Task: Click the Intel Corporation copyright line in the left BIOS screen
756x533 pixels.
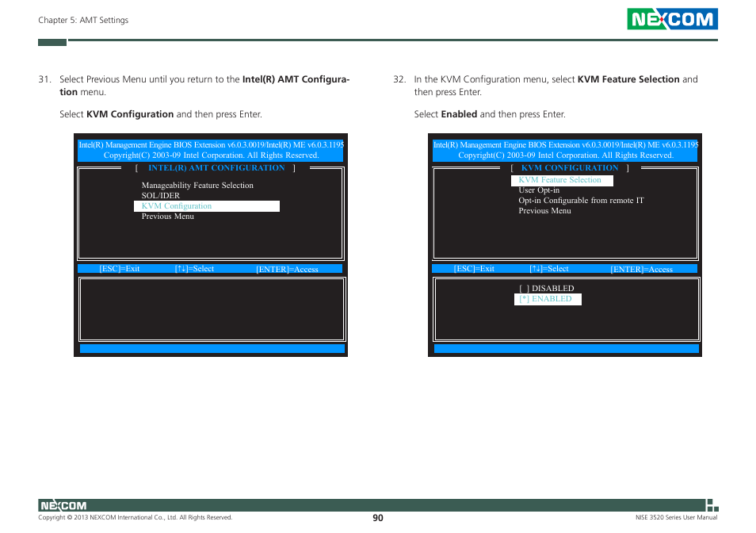Action: click(x=211, y=155)
